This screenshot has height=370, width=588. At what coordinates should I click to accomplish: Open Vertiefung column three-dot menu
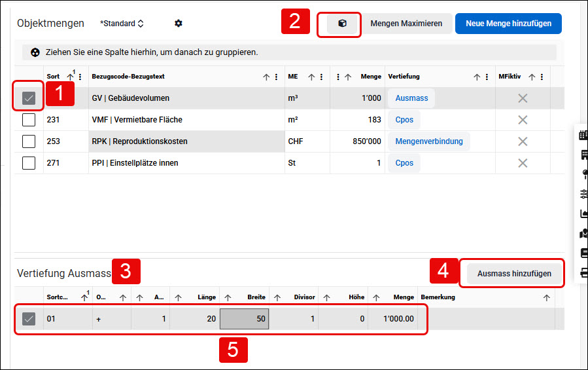(x=487, y=77)
